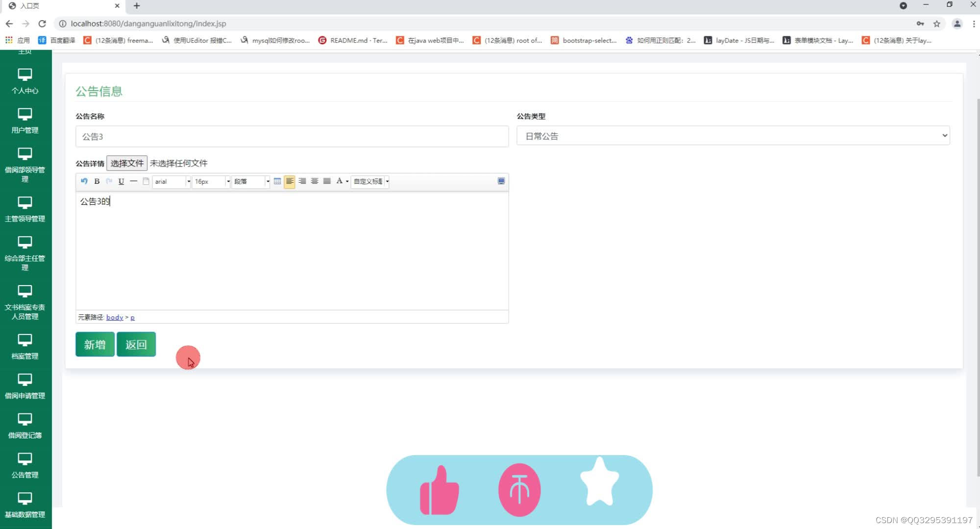This screenshot has width=980, height=529.
Task: Click the p element path link
Action: click(132, 318)
